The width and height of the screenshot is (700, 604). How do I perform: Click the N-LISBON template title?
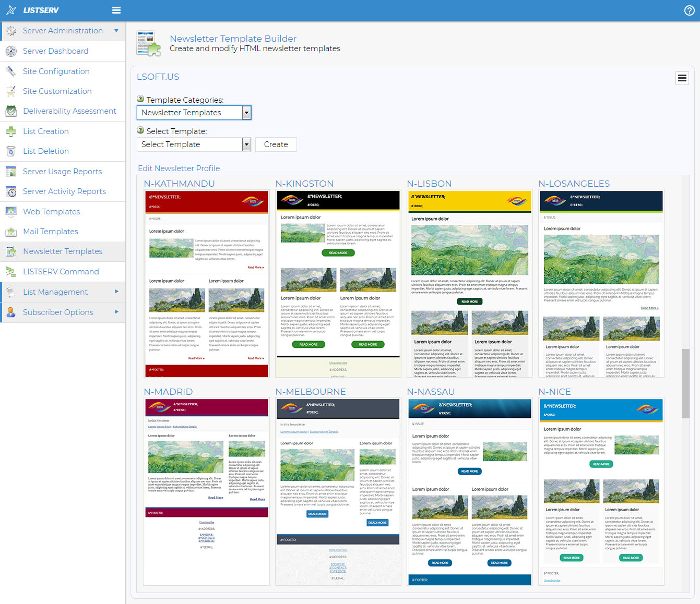430,184
